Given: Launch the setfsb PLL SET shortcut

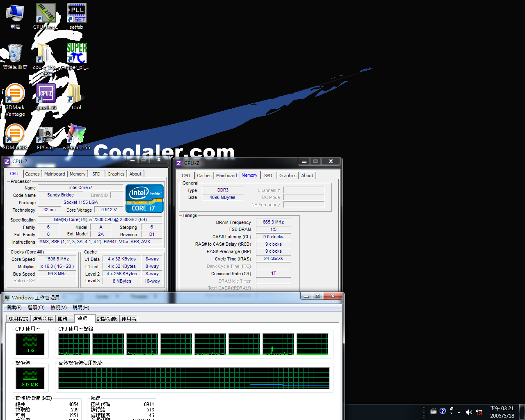Looking at the screenshot, I should (76, 16).
